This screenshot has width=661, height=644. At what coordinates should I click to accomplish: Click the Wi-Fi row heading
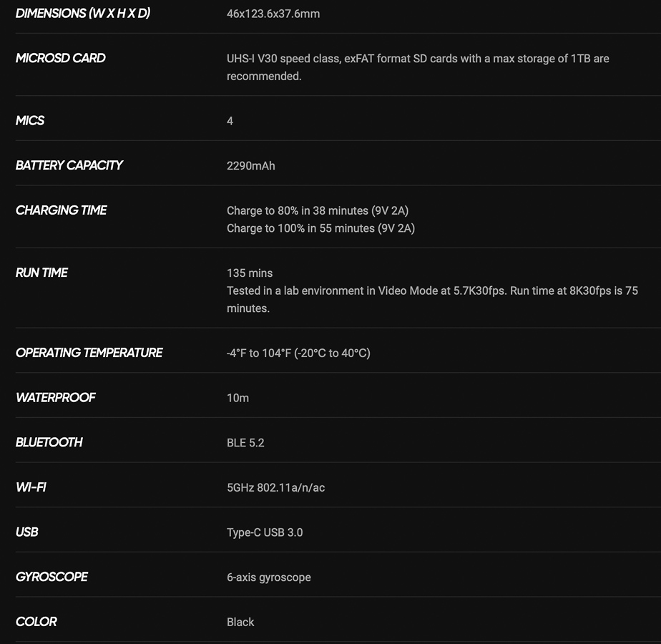point(31,487)
